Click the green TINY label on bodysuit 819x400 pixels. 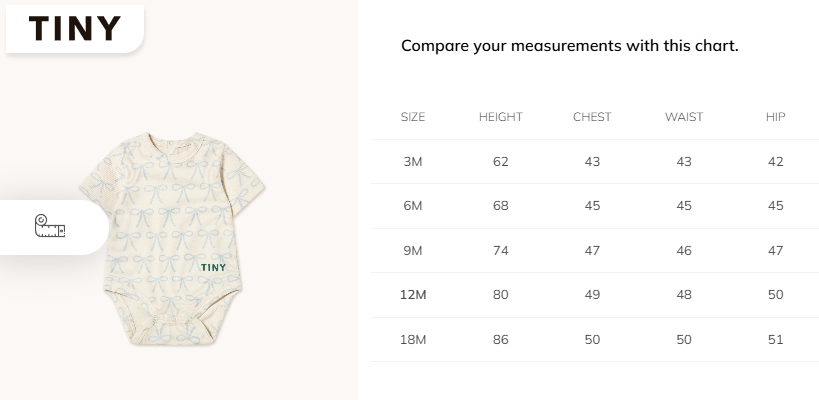(x=213, y=267)
